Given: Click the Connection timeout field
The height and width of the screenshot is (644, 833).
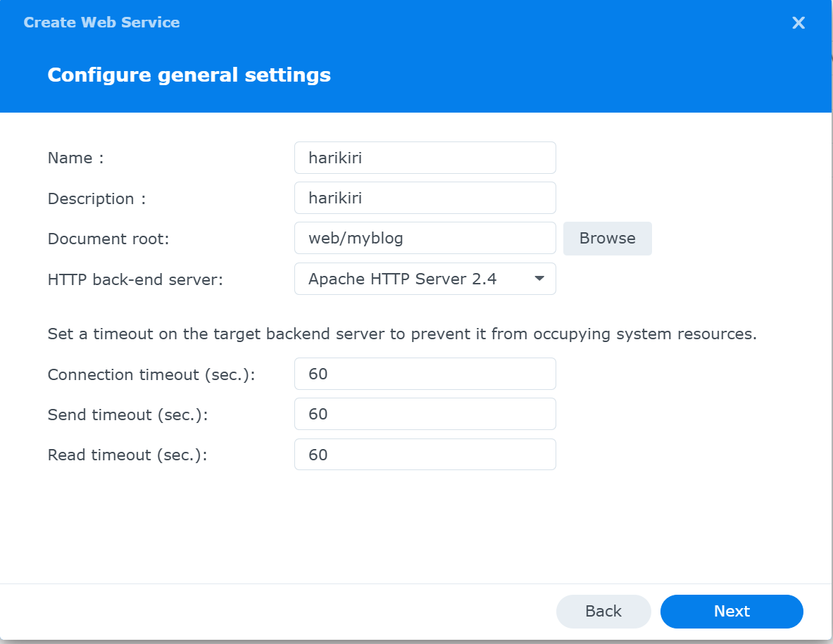Looking at the screenshot, I should (425, 374).
